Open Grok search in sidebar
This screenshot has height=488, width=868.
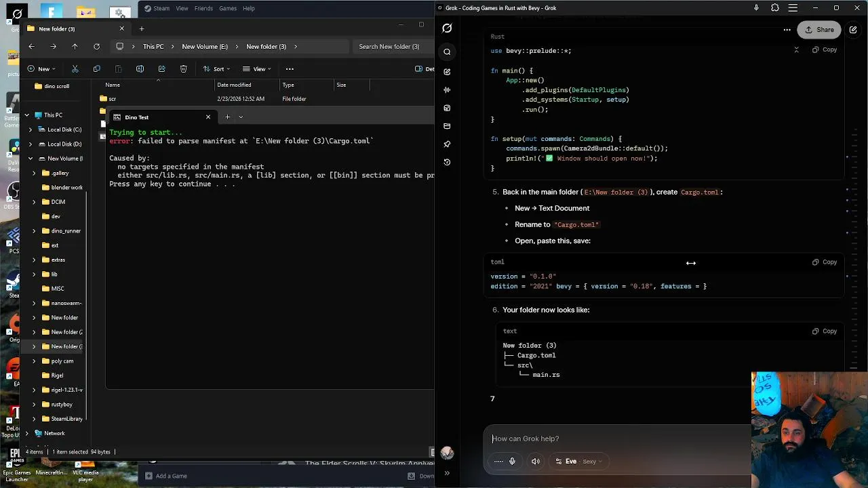click(x=447, y=52)
